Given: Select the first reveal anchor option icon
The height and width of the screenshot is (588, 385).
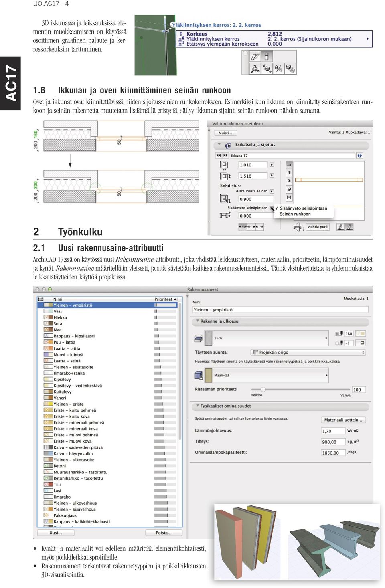Looking at the screenshot, I should (x=242, y=227).
